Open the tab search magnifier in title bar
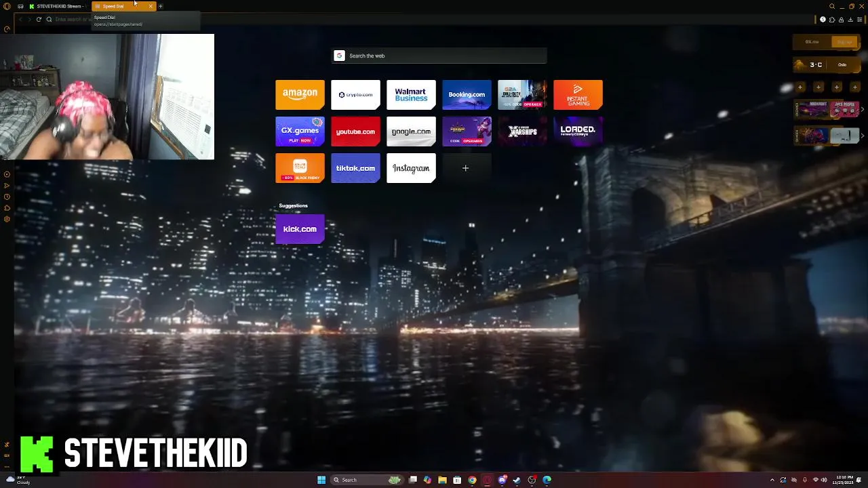Viewport: 868px width, 488px height. point(832,6)
